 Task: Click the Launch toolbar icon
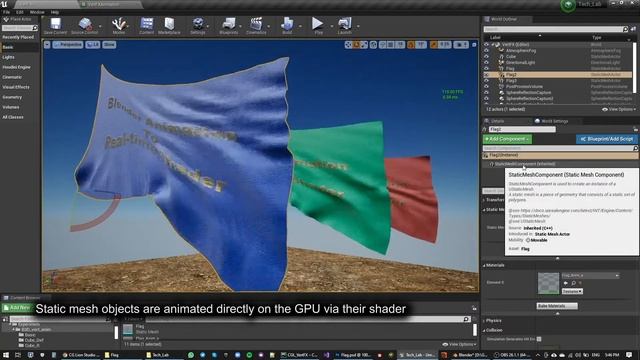[x=344, y=26]
